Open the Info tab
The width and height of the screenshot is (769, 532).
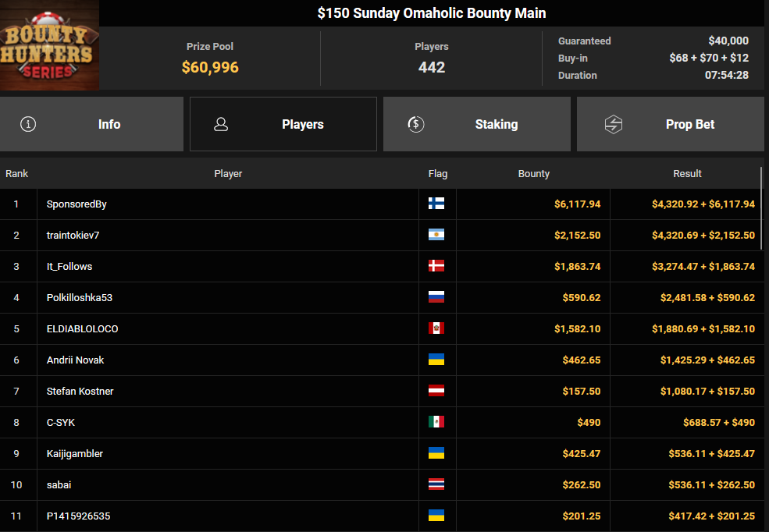point(91,124)
